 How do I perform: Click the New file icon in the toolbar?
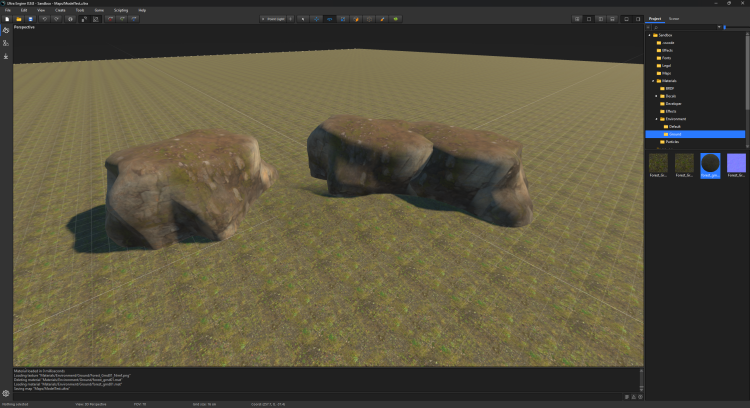pyautogui.click(x=6, y=18)
